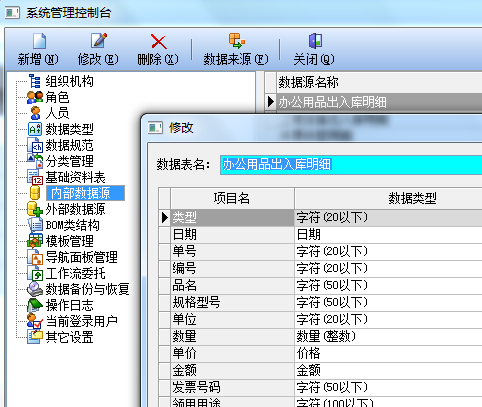Select the 单号 item name cell

click(x=232, y=252)
